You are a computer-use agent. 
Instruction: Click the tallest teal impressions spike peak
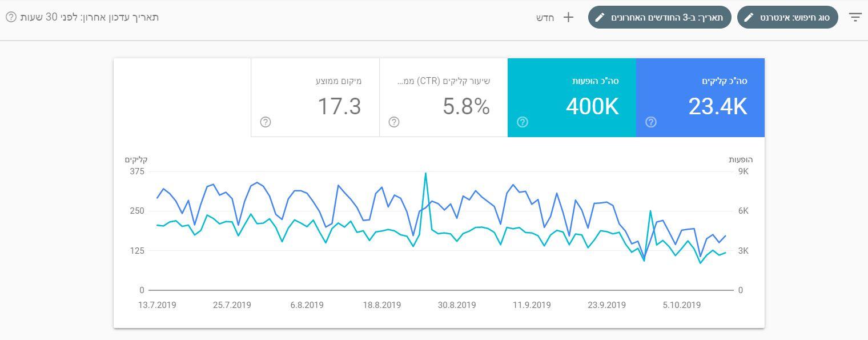pos(425,173)
